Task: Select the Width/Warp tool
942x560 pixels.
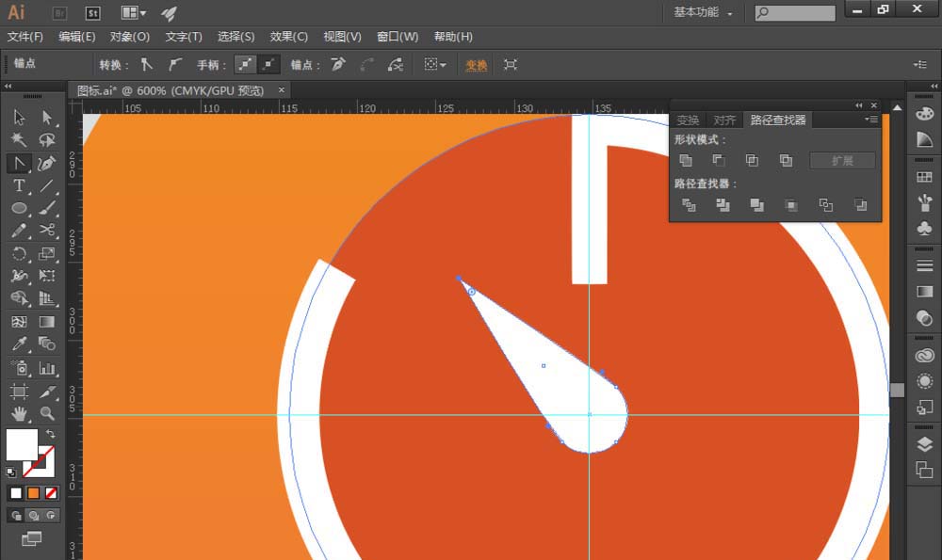Action: coord(19,276)
